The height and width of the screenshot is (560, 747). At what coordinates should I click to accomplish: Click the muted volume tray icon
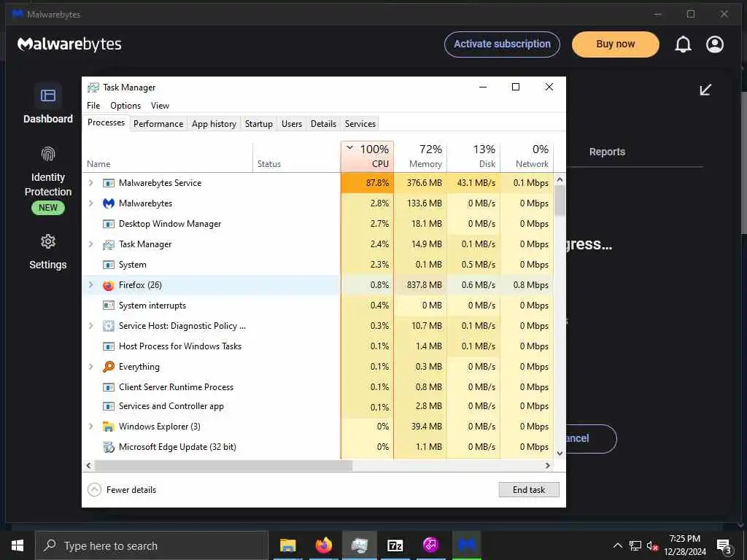coord(652,545)
